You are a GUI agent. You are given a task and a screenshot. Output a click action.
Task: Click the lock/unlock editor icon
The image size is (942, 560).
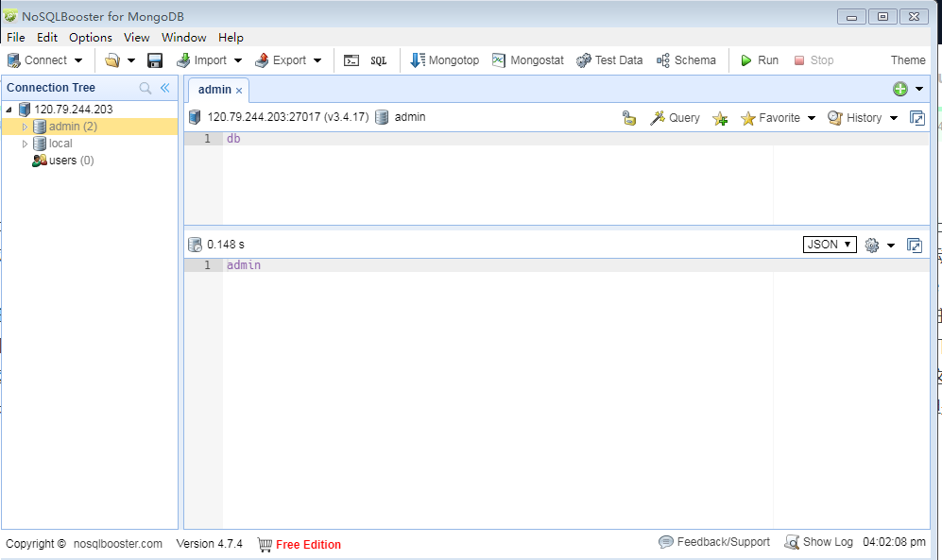629,118
